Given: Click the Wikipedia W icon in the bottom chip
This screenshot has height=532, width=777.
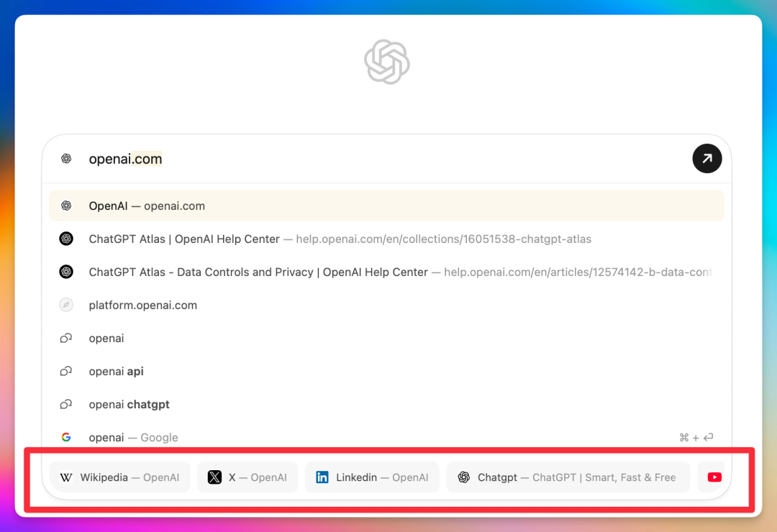Looking at the screenshot, I should pyautogui.click(x=66, y=477).
